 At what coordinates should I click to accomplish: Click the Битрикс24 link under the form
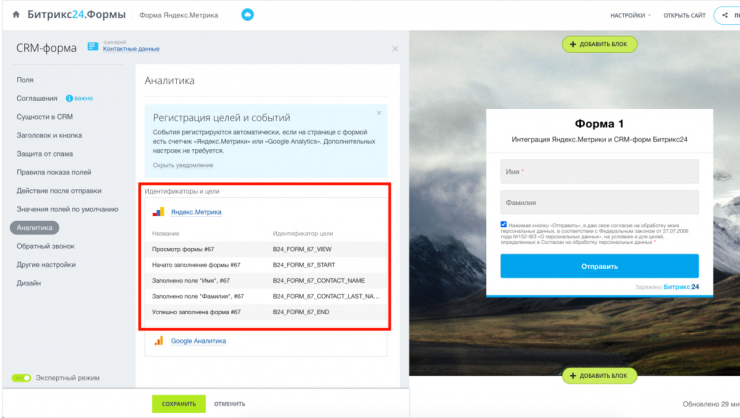point(681,287)
